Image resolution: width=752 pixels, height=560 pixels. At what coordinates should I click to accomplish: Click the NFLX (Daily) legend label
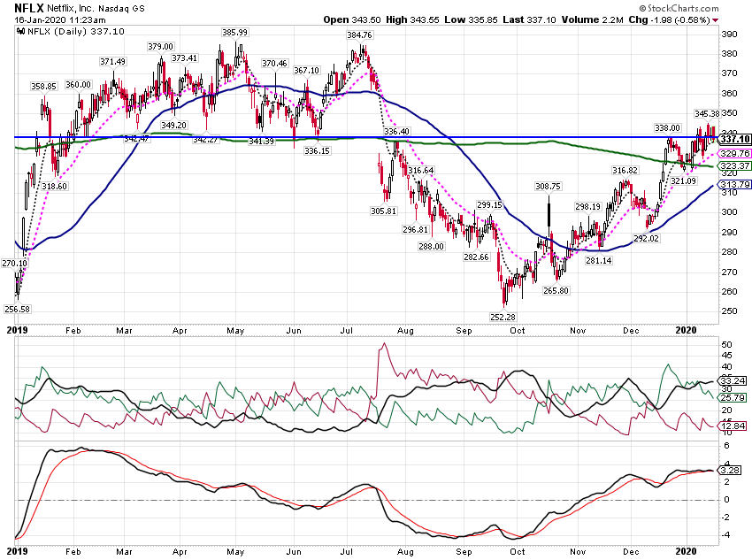pyautogui.click(x=76, y=32)
